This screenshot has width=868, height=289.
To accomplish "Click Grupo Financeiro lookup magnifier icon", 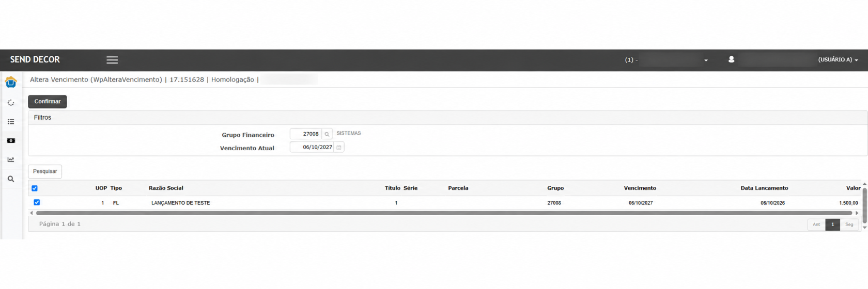I will [327, 134].
